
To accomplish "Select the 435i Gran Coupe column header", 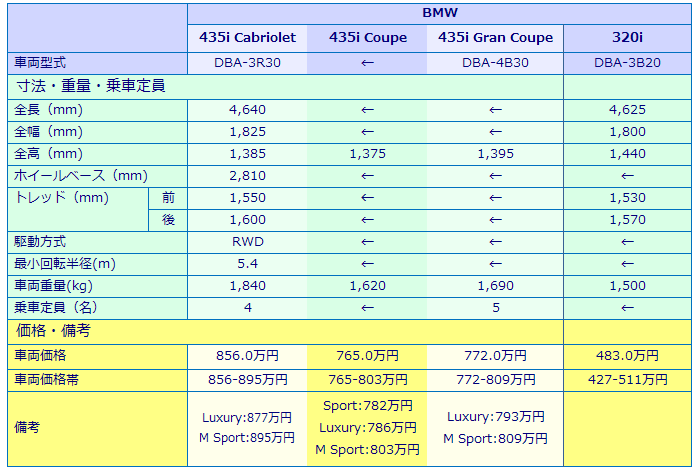I will tap(495, 38).
